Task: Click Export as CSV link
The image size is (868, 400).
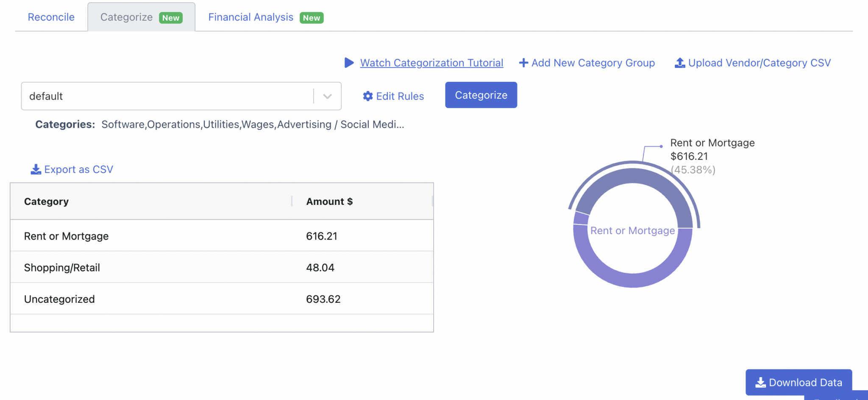Action: [78, 170]
